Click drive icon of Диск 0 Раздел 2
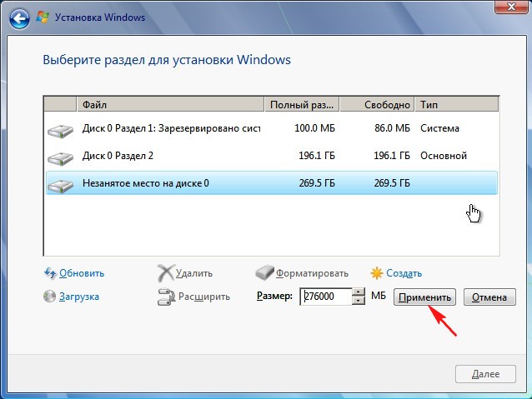This screenshot has height=399, width=532. 60,158
